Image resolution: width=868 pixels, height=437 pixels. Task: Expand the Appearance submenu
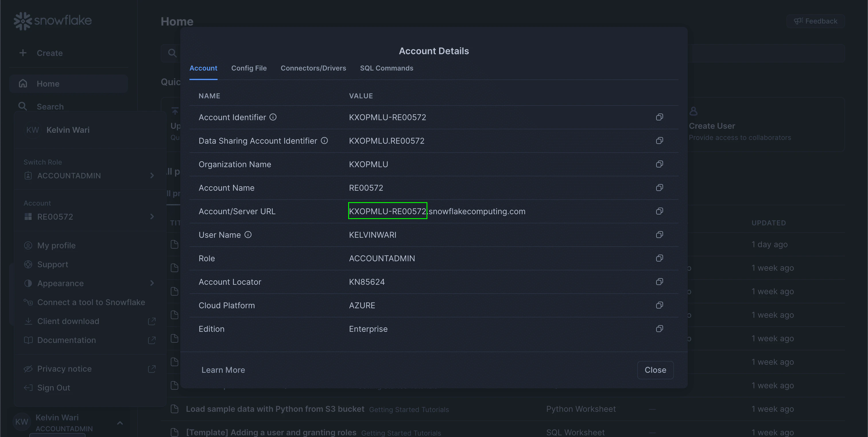click(89, 284)
